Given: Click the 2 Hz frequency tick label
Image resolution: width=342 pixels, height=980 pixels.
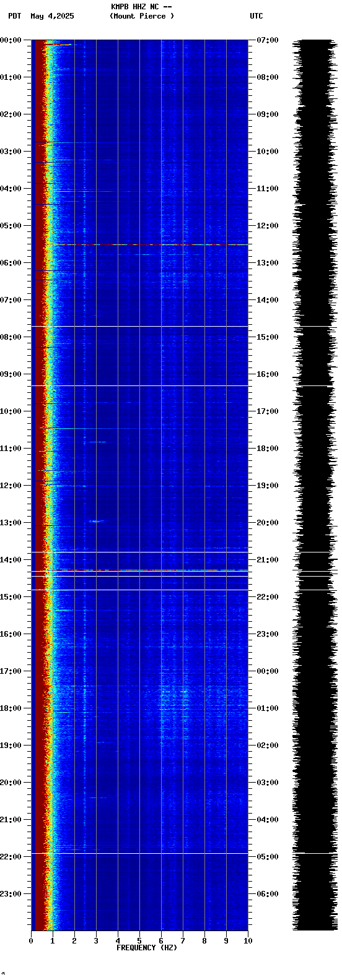Looking at the screenshot, I should [74, 941].
